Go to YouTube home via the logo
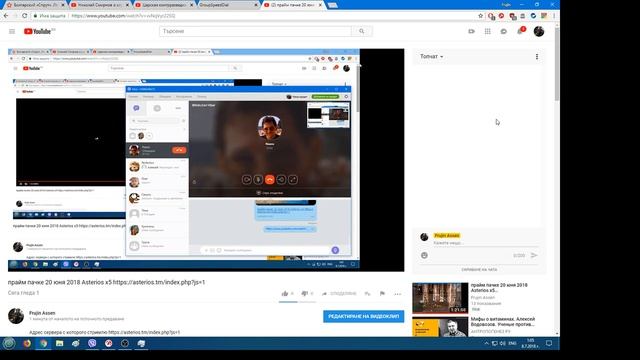Viewport: 640px width, 360px height. [39, 31]
